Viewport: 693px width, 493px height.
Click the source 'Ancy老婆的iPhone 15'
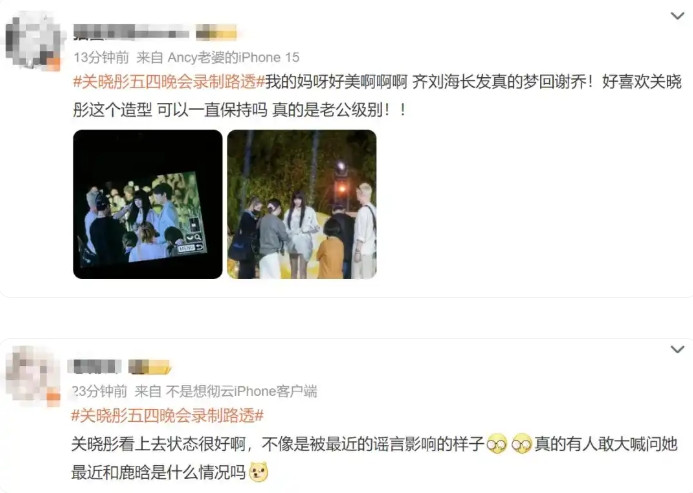pyautogui.click(x=233, y=57)
